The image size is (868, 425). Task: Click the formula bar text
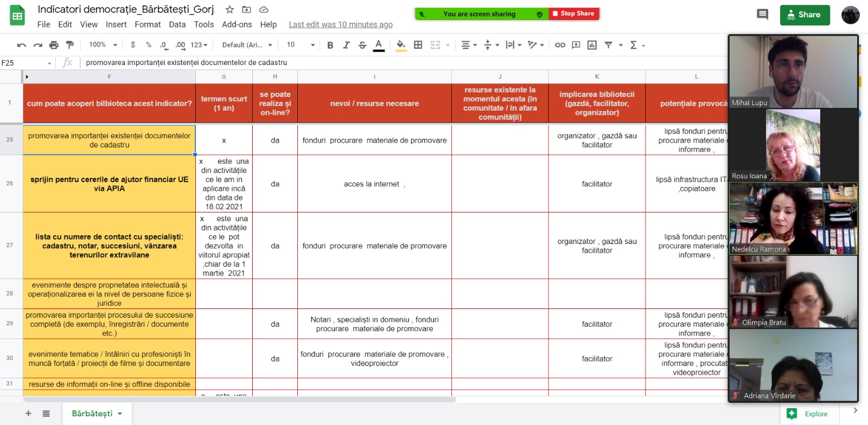click(x=186, y=63)
